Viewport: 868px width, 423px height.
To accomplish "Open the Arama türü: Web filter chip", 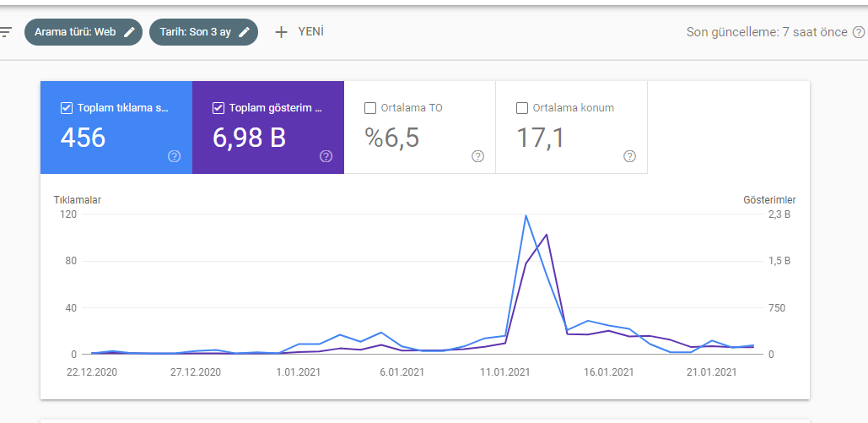I will click(84, 32).
